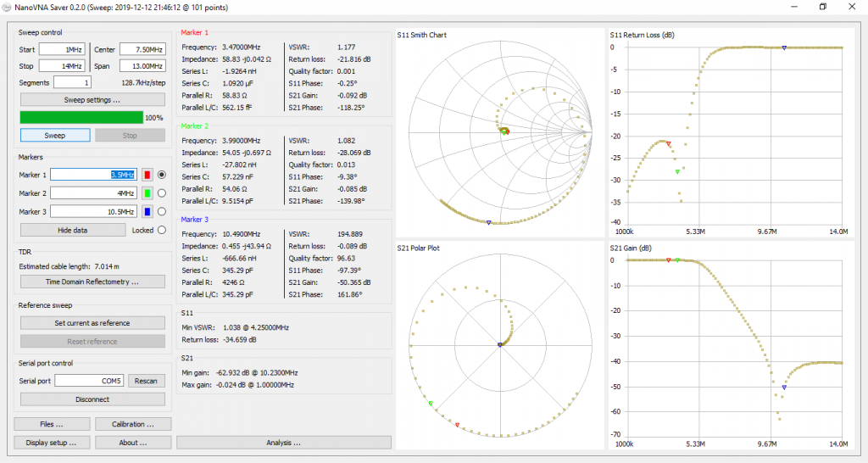Click the S11 Smith Chart title

(422, 35)
